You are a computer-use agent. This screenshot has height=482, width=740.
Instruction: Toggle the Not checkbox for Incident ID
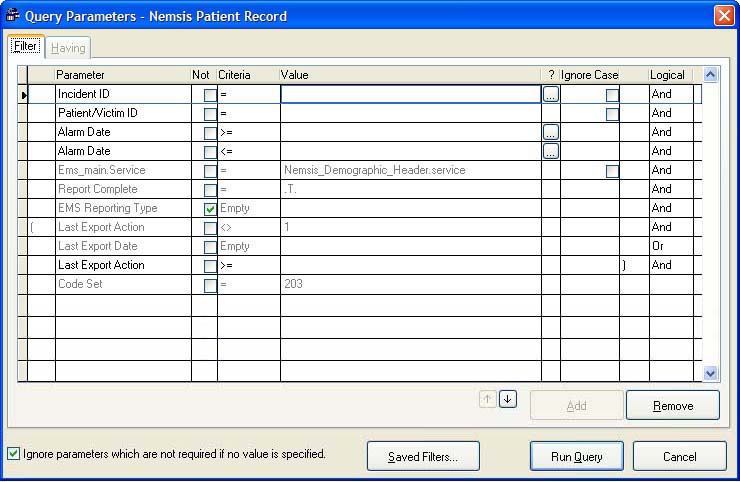[210, 95]
